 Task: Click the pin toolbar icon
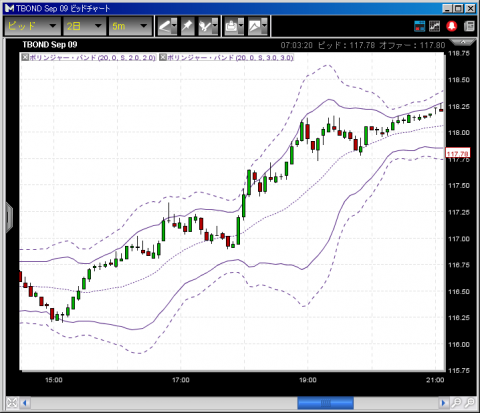[x=187, y=26]
